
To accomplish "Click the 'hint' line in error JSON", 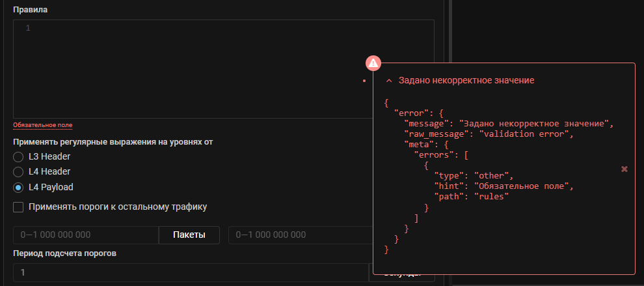I will [504, 186].
